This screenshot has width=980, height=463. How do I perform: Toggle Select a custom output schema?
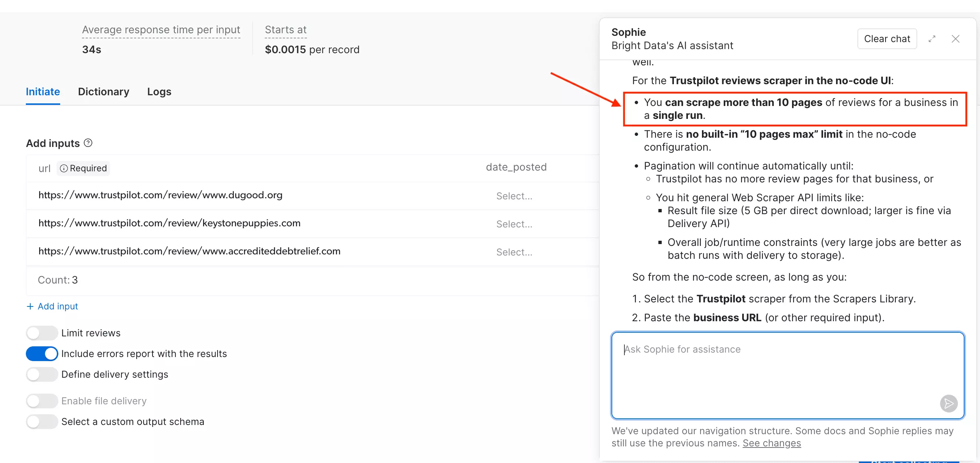click(42, 421)
